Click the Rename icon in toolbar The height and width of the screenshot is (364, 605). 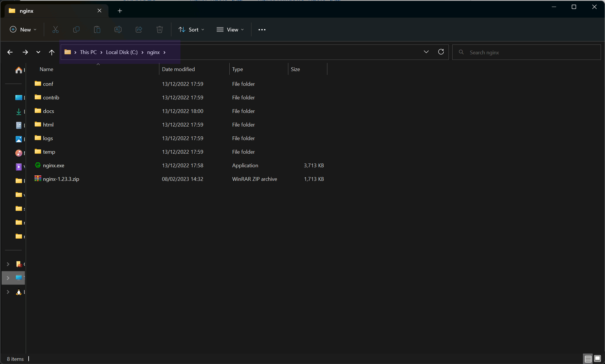pyautogui.click(x=118, y=29)
